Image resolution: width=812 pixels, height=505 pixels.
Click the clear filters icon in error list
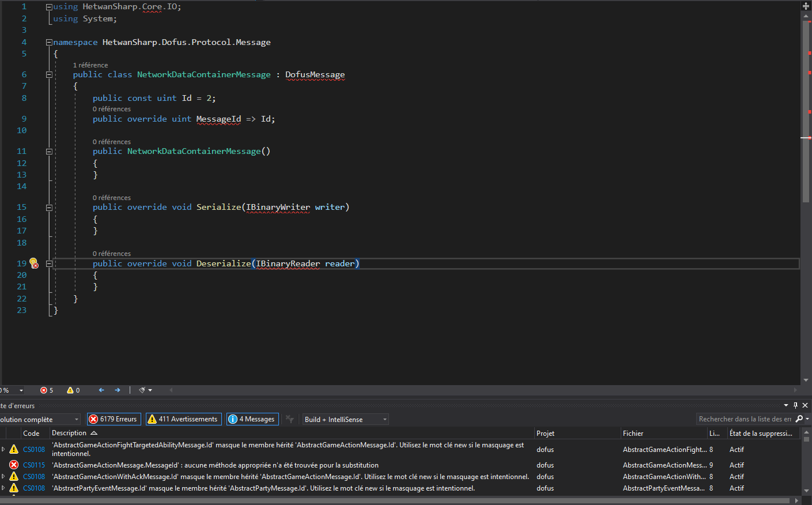click(290, 419)
